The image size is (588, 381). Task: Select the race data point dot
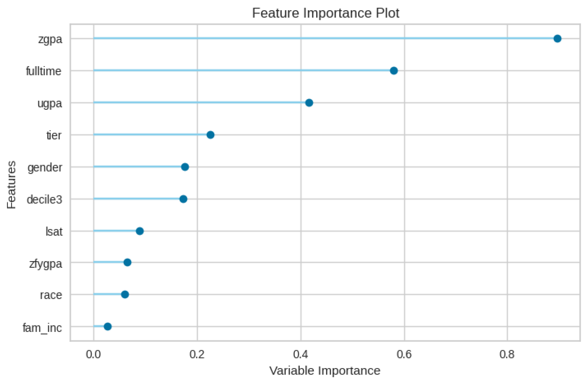pos(125,295)
